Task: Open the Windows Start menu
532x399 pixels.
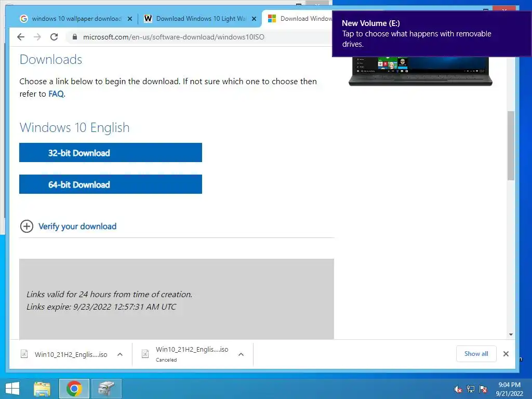Action: pos(12,389)
